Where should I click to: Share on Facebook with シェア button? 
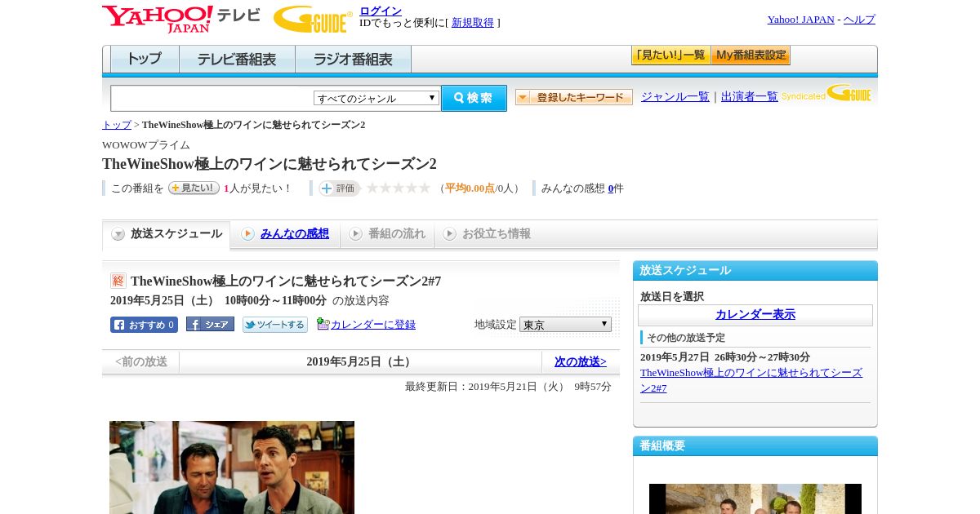(210, 324)
